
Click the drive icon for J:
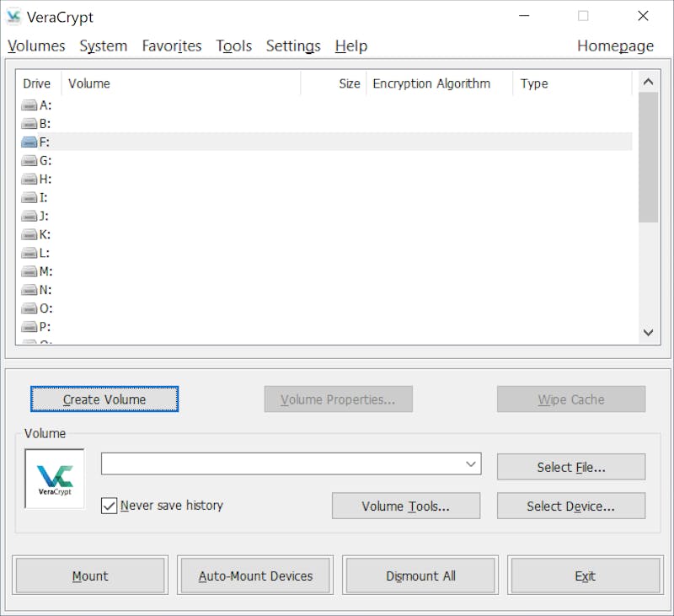pyautogui.click(x=29, y=216)
